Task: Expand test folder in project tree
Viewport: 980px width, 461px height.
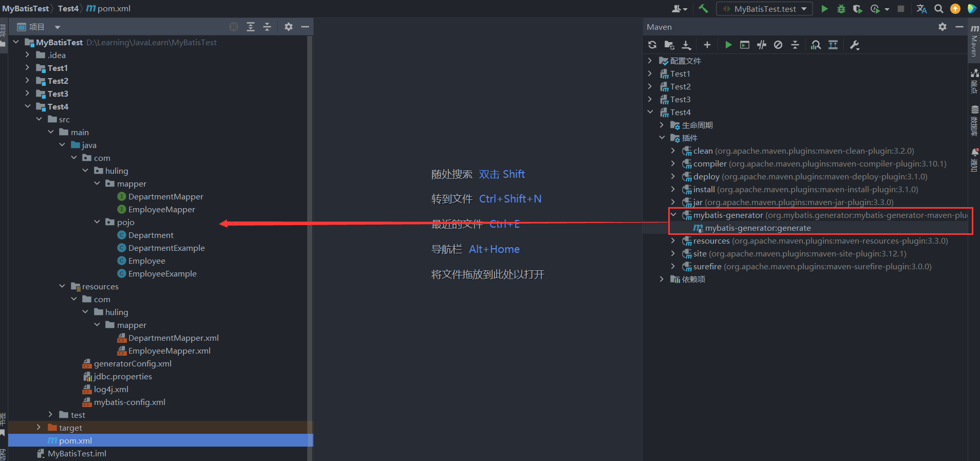Action: [50, 415]
